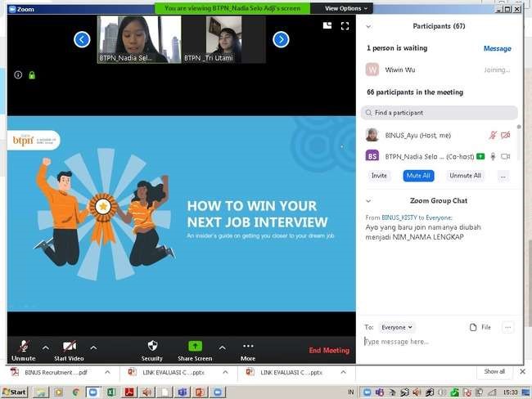Click End Meeting
This screenshot has height=399, width=532.
pyautogui.click(x=329, y=350)
